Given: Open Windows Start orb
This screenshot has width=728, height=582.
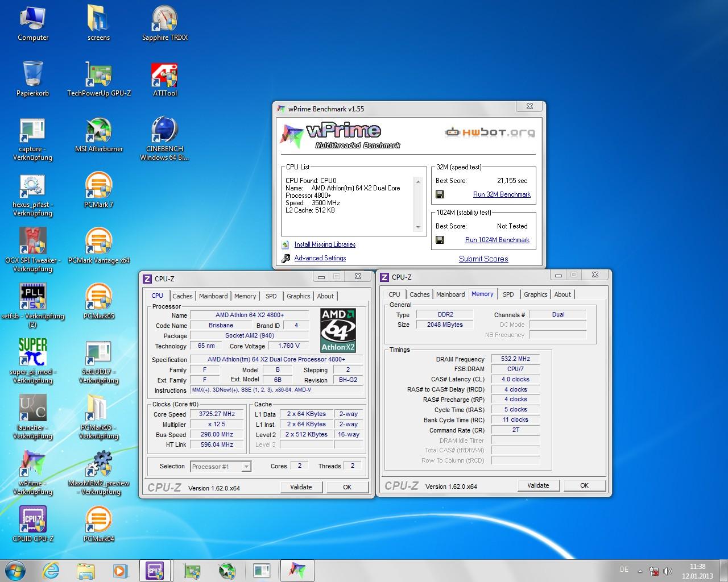Looking at the screenshot, I should (15, 571).
